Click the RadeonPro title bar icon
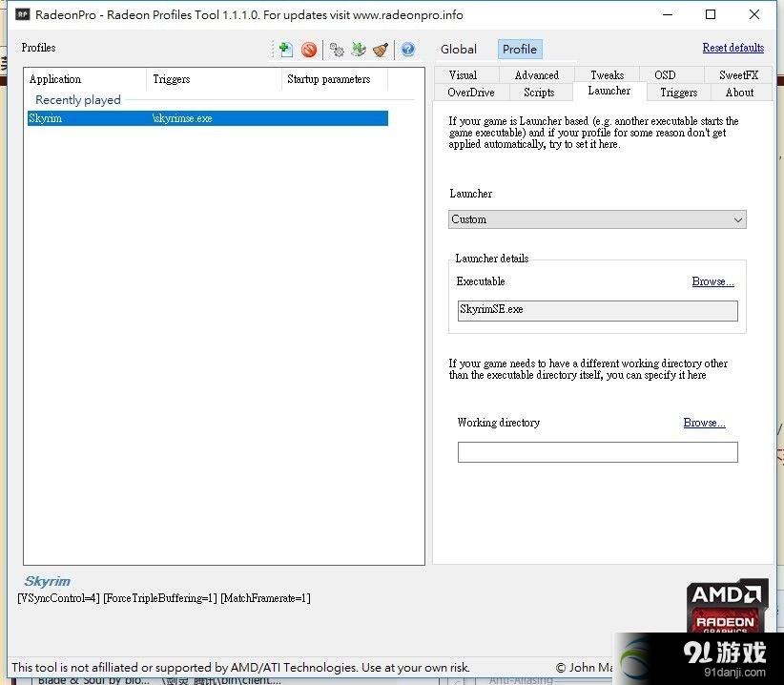This screenshot has height=685, width=784. (x=23, y=14)
